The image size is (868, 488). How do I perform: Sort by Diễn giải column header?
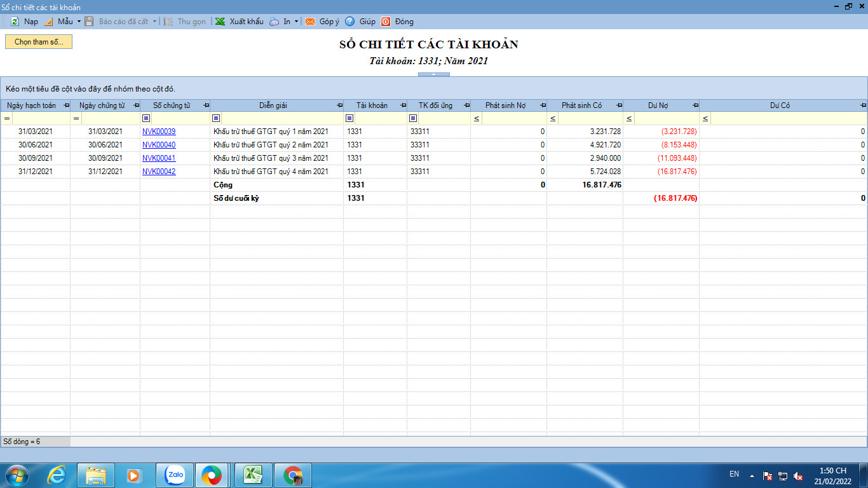pos(273,105)
